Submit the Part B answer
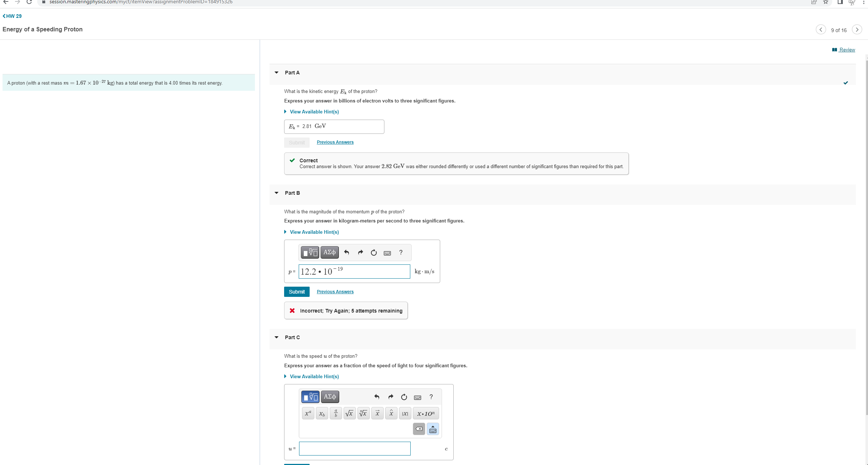The width and height of the screenshot is (868, 465). pyautogui.click(x=297, y=292)
